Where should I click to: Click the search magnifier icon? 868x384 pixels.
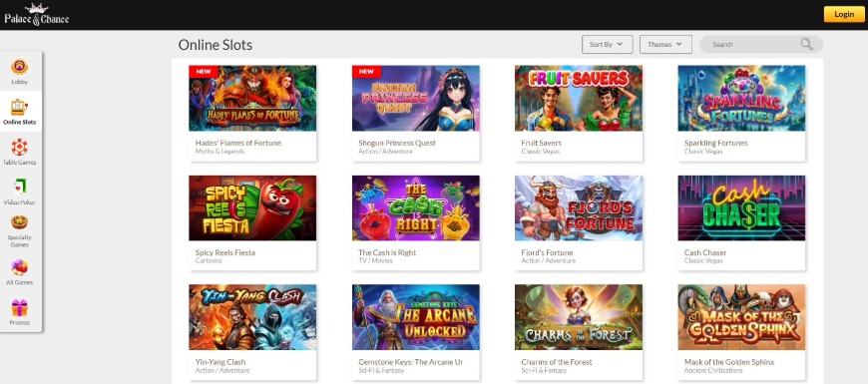[x=806, y=44]
